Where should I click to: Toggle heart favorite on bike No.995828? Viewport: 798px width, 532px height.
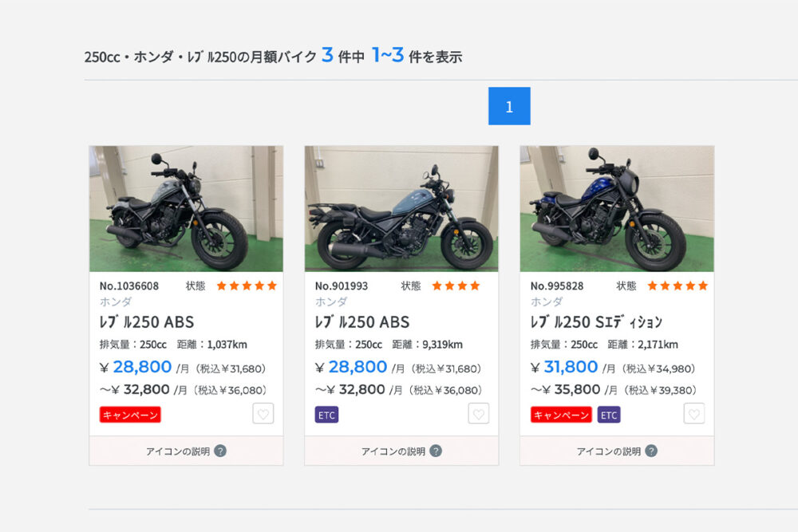pyautogui.click(x=693, y=413)
